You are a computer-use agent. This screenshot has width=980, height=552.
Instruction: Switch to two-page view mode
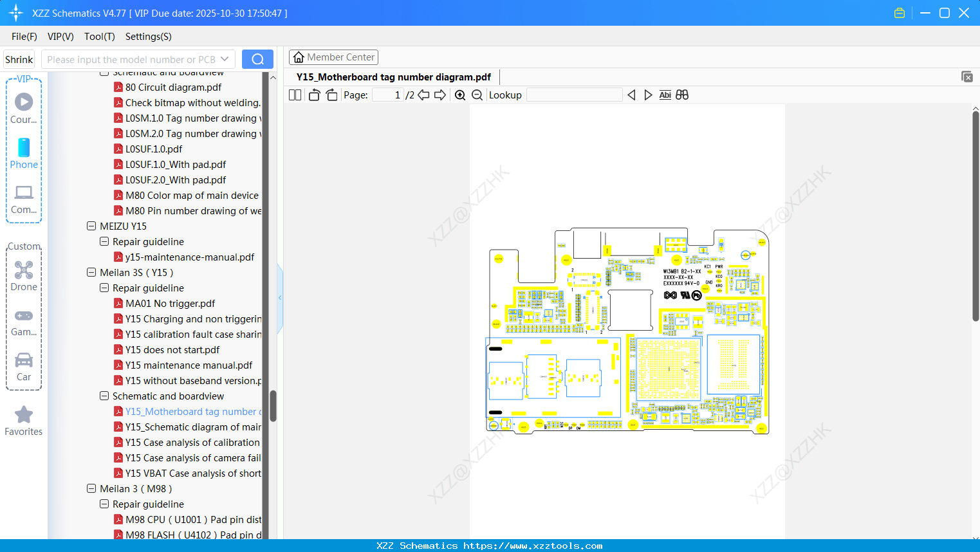pos(294,95)
